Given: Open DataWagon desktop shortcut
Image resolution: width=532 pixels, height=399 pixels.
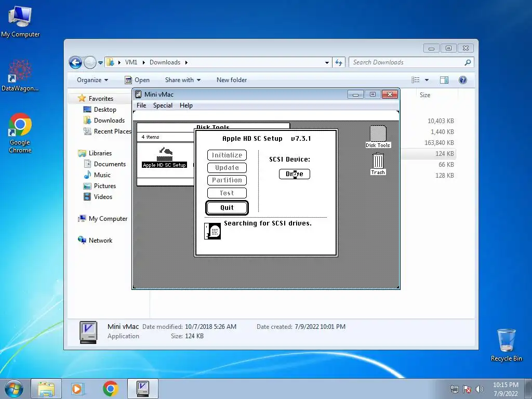Looking at the screenshot, I should click(x=20, y=76).
